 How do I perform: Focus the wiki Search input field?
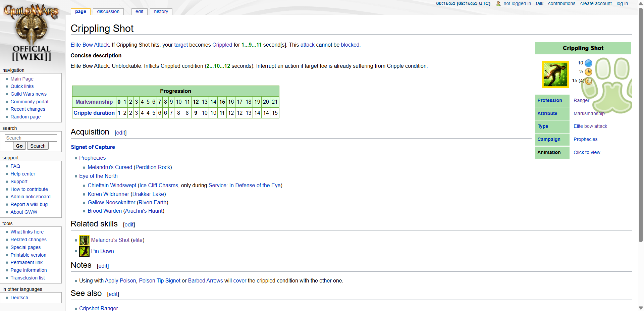click(31, 138)
